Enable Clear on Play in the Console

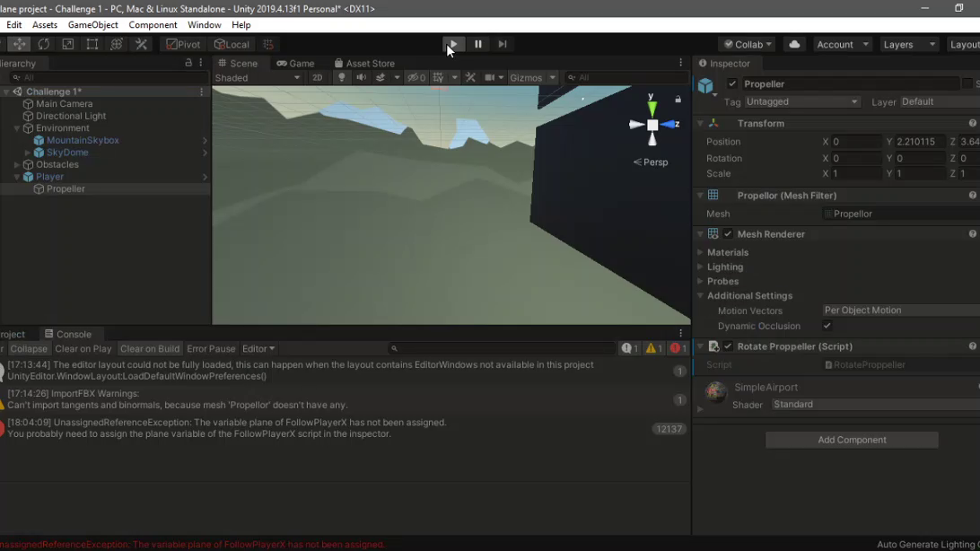point(83,348)
